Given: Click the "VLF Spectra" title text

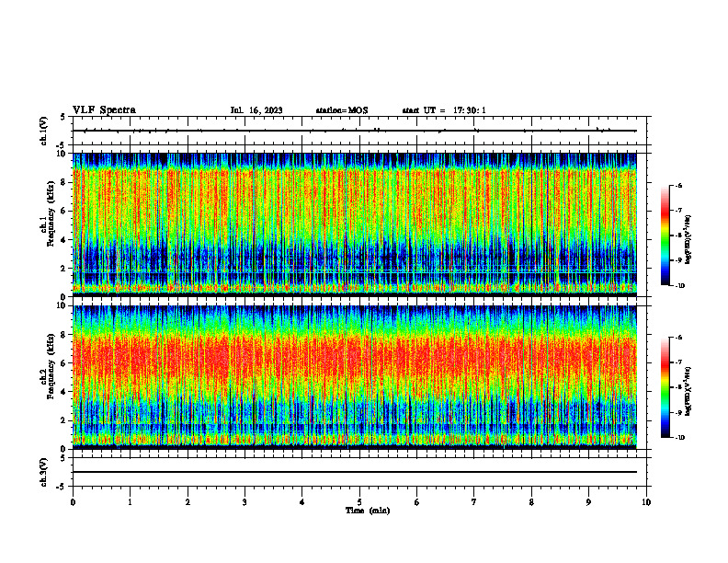Looking at the screenshot, I should coord(104,110).
